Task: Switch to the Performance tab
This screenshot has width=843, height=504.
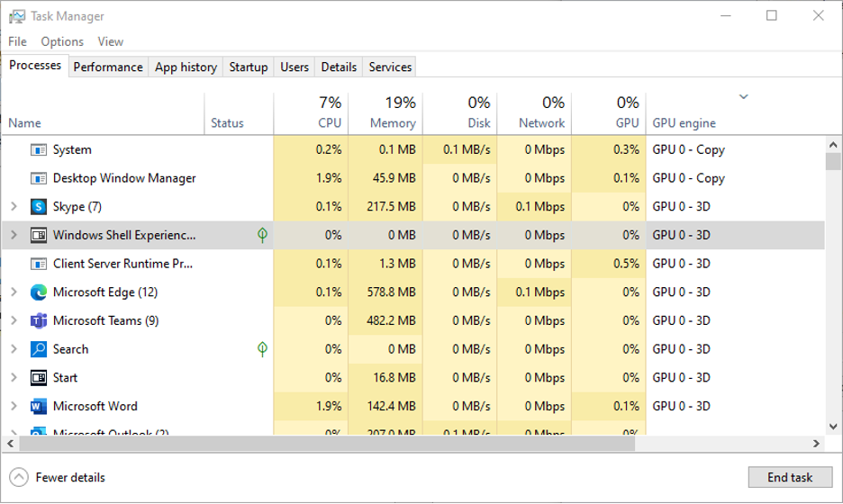Action: pos(108,67)
